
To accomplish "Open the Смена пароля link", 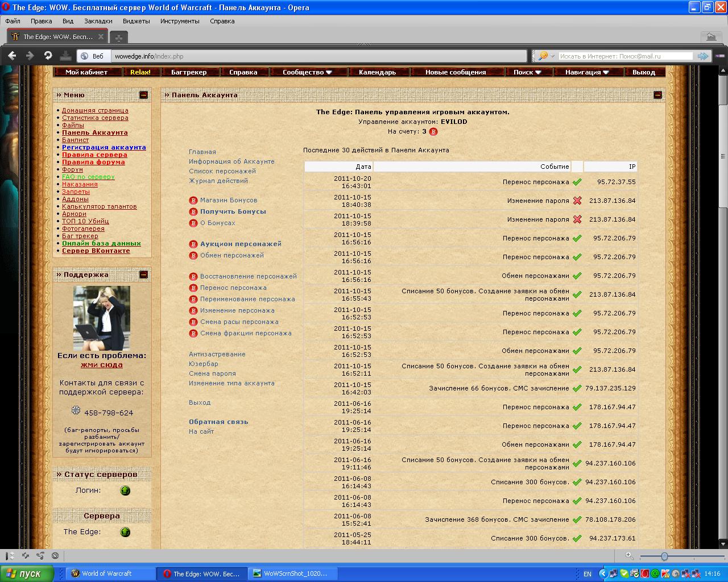I will [x=212, y=373].
